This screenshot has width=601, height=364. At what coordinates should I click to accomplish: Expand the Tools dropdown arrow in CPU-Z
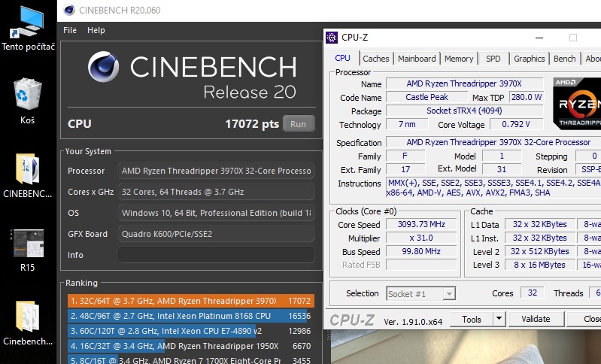(499, 319)
